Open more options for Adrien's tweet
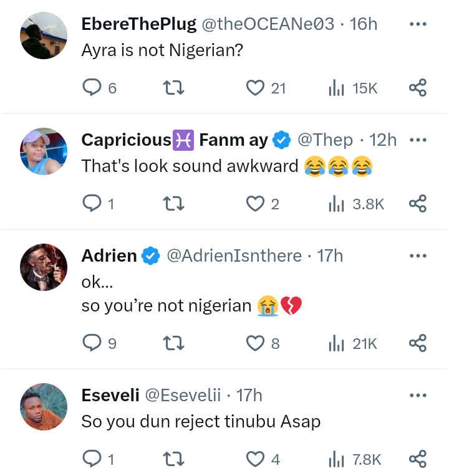 [x=418, y=255]
